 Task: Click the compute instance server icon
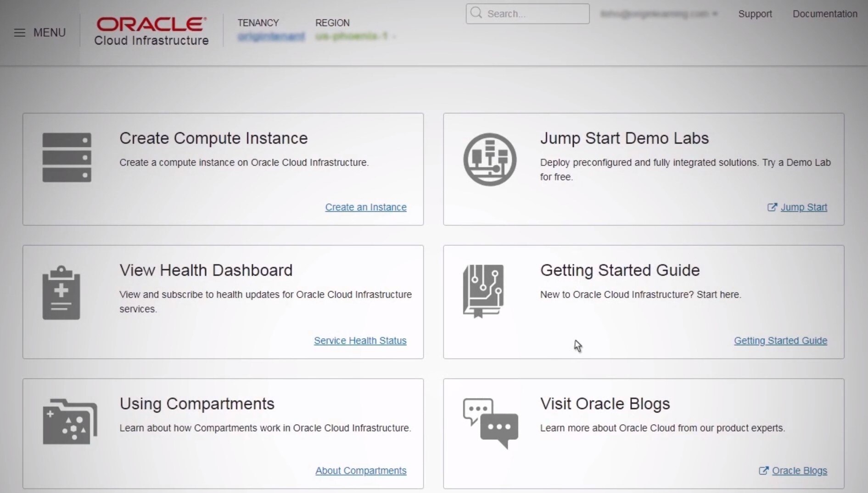coord(67,158)
